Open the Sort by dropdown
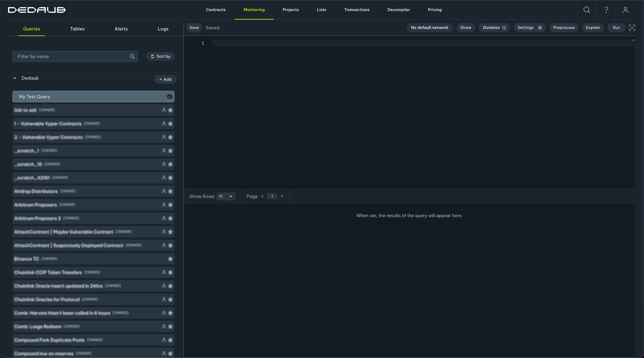The height and width of the screenshot is (358, 644). pyautogui.click(x=160, y=56)
